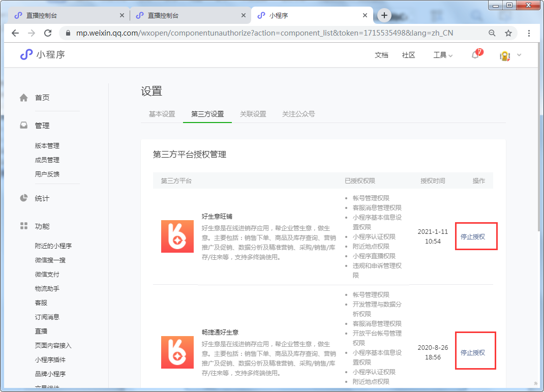This screenshot has width=544, height=392.
Task: Click the browser forward arrow
Action: coord(32,33)
